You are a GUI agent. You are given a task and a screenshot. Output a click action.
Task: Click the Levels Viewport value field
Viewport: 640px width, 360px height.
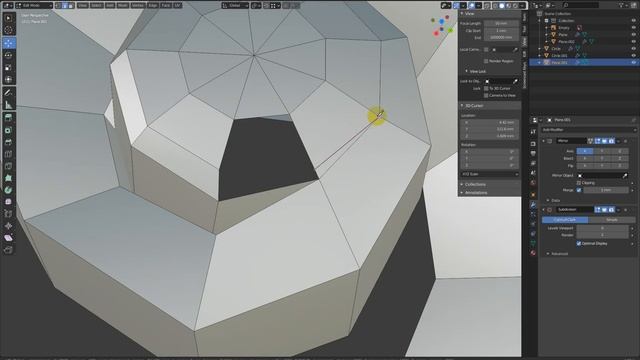coord(602,228)
